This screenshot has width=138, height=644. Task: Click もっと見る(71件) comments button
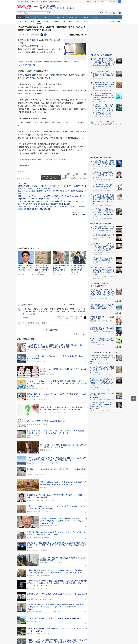tap(52, 330)
